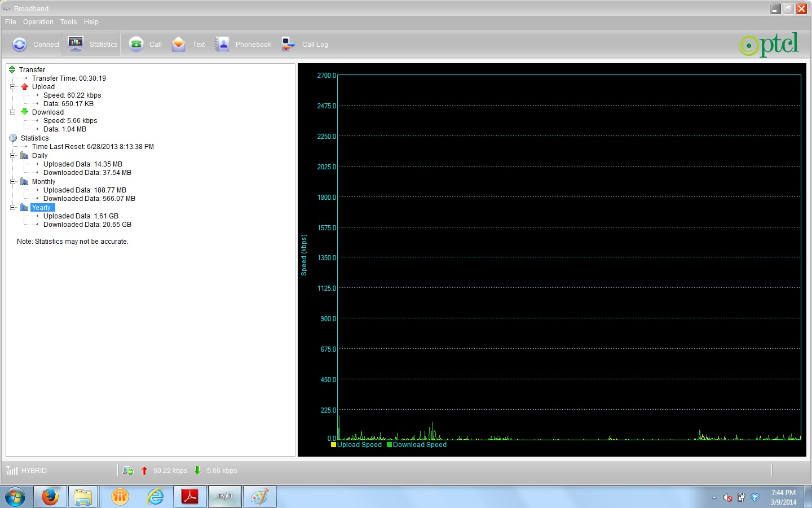Open the Statistics view icon
Viewport: 812px width, 508px height.
pos(76,44)
